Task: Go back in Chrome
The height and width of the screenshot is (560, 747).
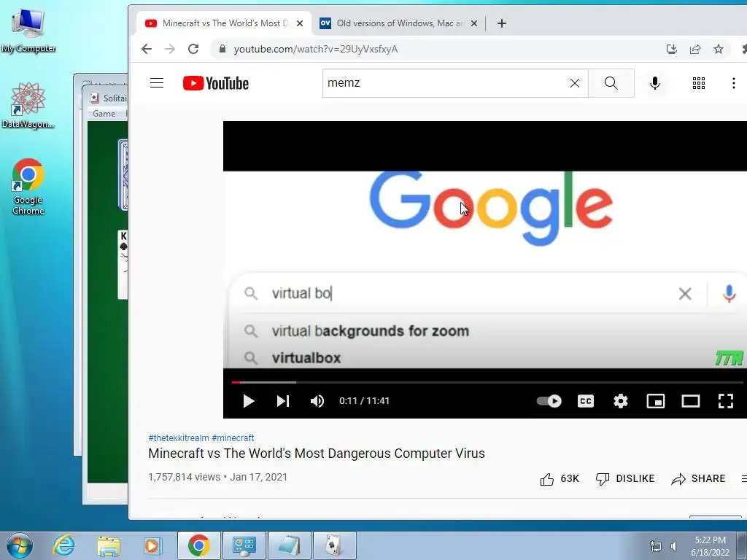Action: (x=147, y=49)
